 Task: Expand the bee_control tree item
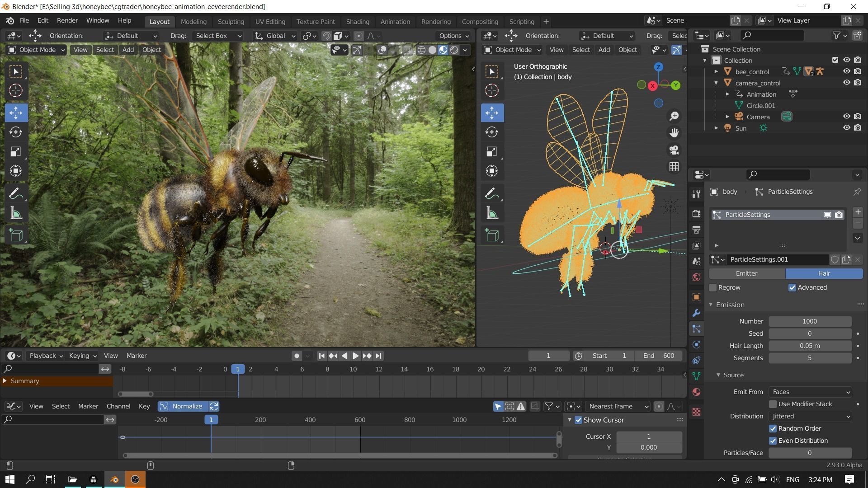tap(716, 72)
